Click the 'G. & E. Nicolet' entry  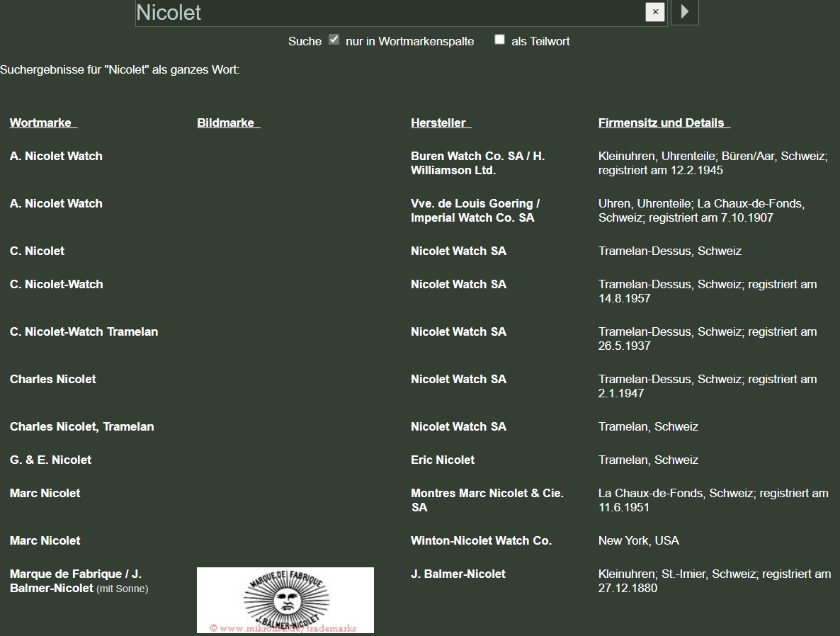click(x=51, y=460)
